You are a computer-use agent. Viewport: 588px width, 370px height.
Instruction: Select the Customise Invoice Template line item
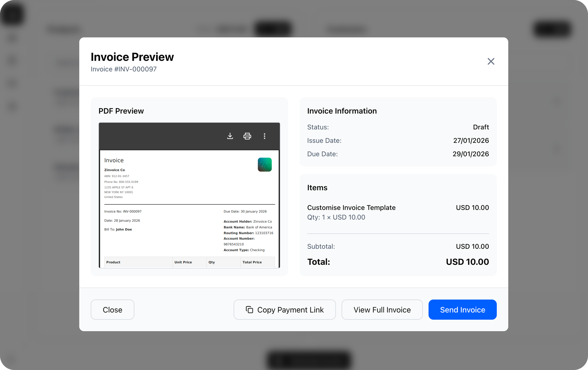(x=351, y=208)
